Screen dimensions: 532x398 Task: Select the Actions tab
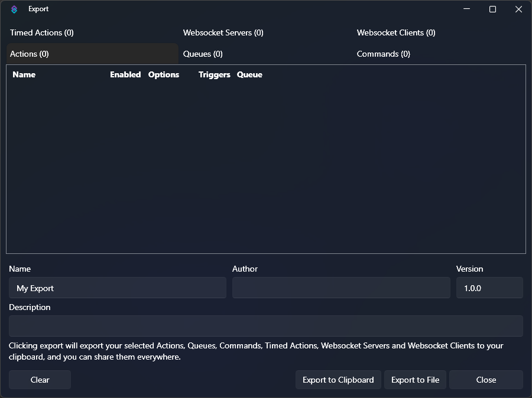pyautogui.click(x=28, y=54)
